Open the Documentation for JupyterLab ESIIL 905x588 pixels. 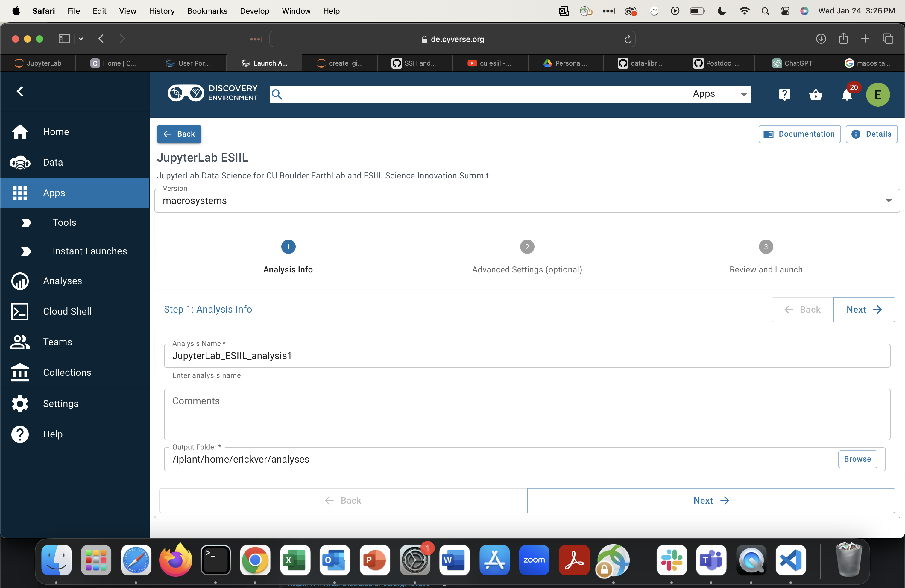[799, 134]
